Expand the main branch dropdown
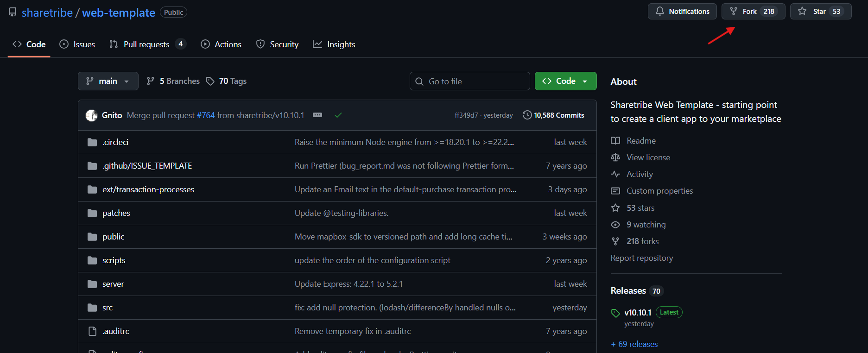868x353 pixels. tap(108, 81)
